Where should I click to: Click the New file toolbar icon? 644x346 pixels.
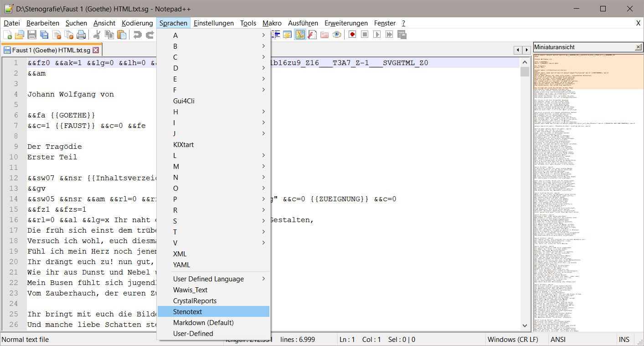8,35
